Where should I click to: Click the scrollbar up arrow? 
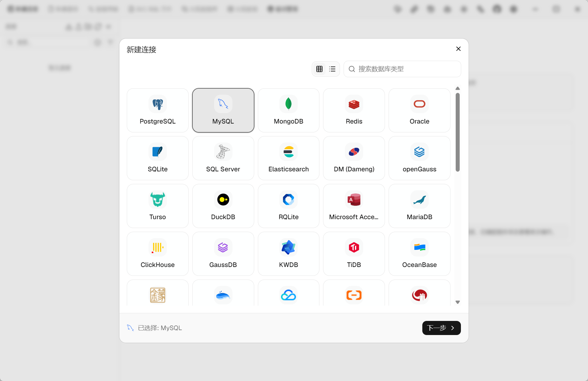458,88
